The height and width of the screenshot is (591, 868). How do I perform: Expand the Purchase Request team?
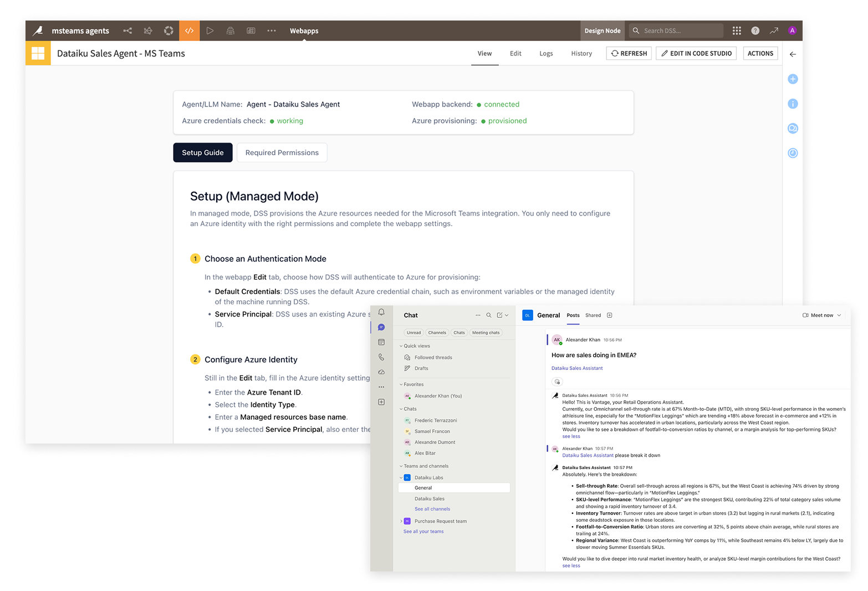(x=401, y=521)
